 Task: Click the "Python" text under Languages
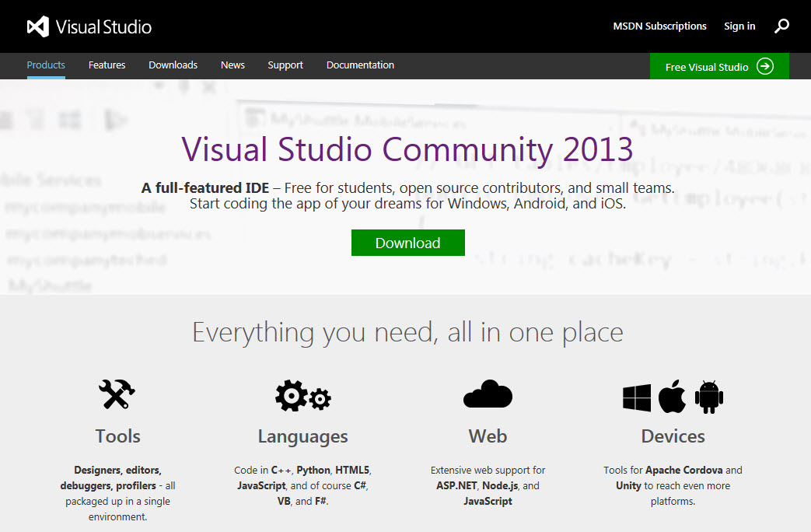[x=313, y=470]
